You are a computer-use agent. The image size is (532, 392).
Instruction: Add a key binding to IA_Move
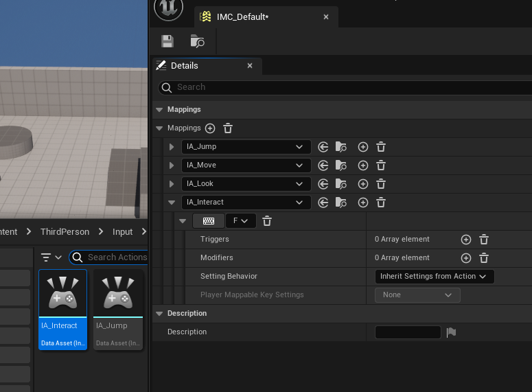363,165
